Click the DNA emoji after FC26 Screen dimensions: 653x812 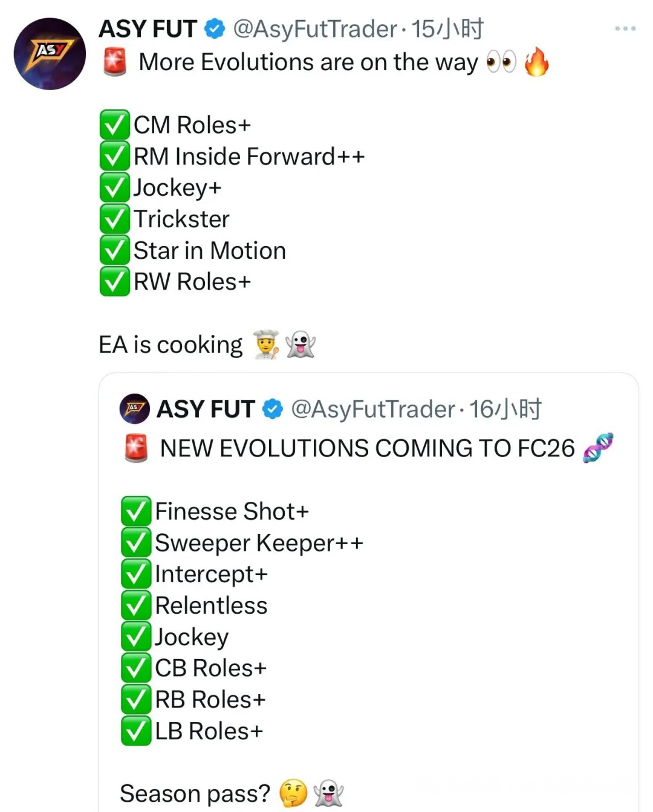598,448
